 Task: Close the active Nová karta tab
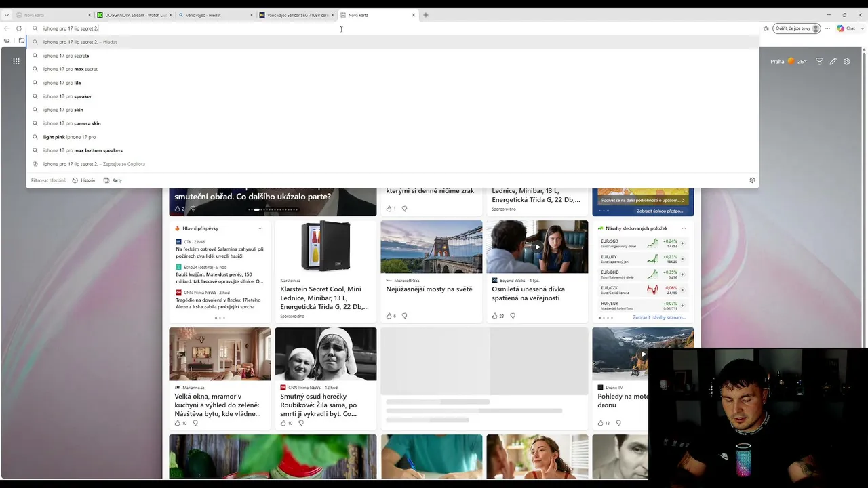(x=414, y=15)
